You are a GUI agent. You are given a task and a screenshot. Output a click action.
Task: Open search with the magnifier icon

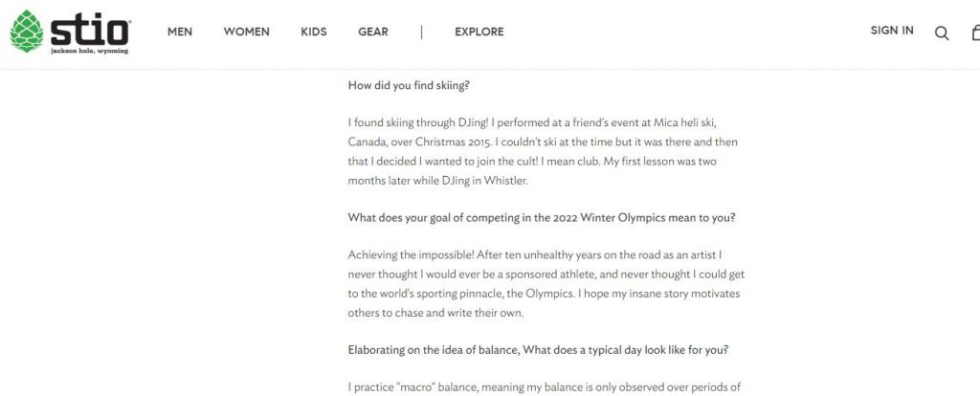point(942,33)
